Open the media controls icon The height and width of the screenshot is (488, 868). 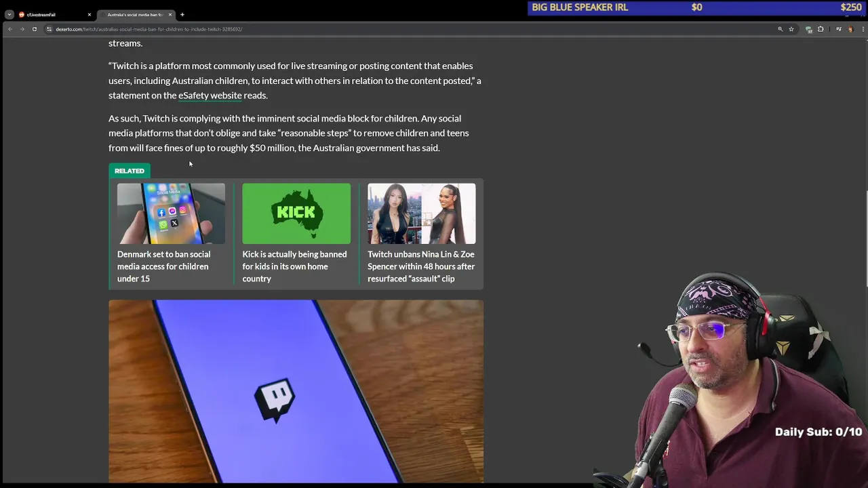839,29
